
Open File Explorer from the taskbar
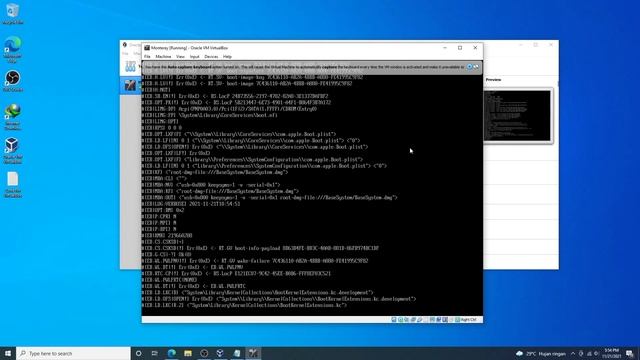tap(188, 353)
